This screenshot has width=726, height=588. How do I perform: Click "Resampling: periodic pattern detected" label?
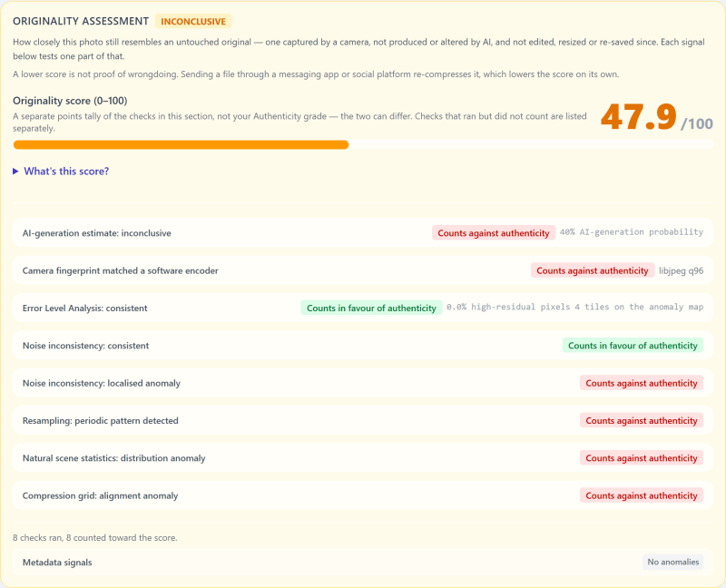101,421
